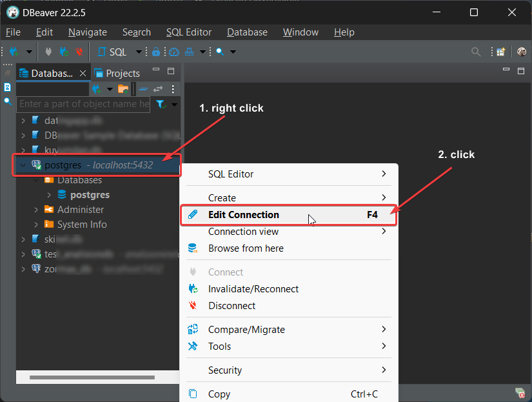The height and width of the screenshot is (402, 532).
Task: Open the SQL Editor menu in menu bar
Action: coord(189,32)
